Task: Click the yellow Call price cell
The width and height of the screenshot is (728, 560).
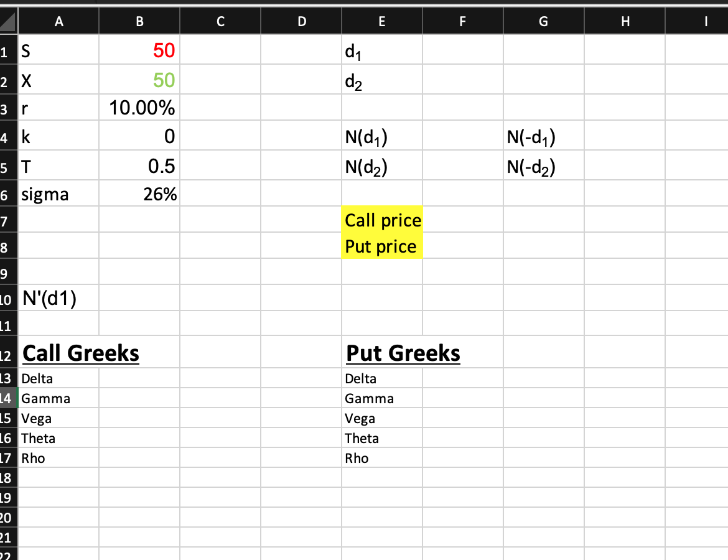Action: coord(382,220)
